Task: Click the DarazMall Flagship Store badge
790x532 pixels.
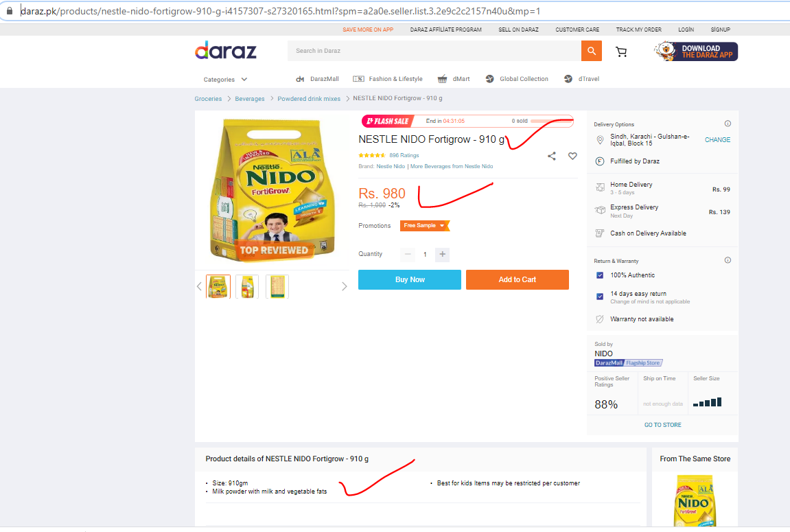Action: click(628, 362)
